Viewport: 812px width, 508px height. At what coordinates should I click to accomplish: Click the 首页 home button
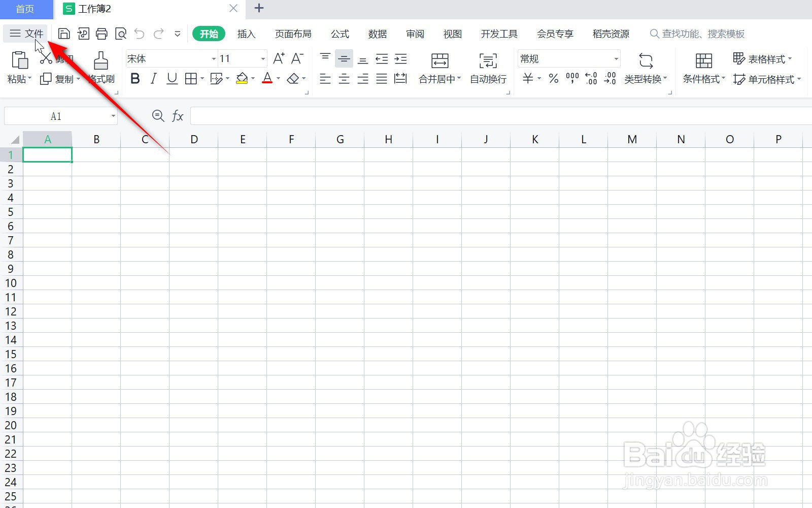point(25,8)
